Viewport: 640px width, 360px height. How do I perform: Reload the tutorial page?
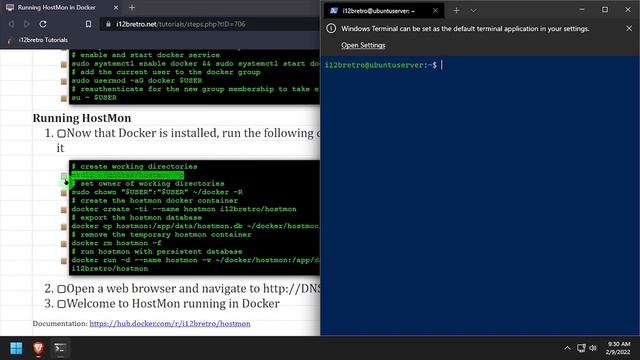pos(43,24)
